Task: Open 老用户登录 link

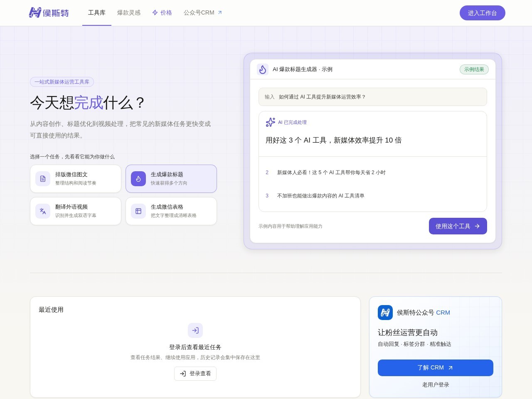Action: click(x=436, y=385)
